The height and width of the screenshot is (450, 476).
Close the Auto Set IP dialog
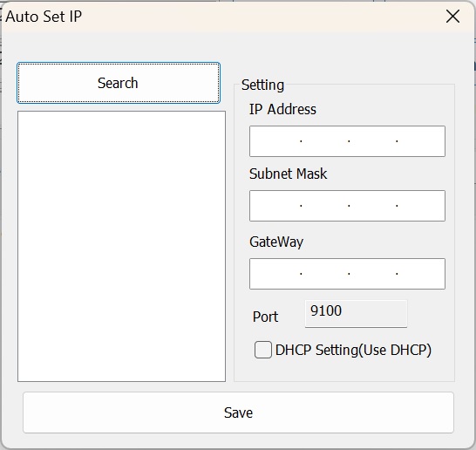coord(452,16)
